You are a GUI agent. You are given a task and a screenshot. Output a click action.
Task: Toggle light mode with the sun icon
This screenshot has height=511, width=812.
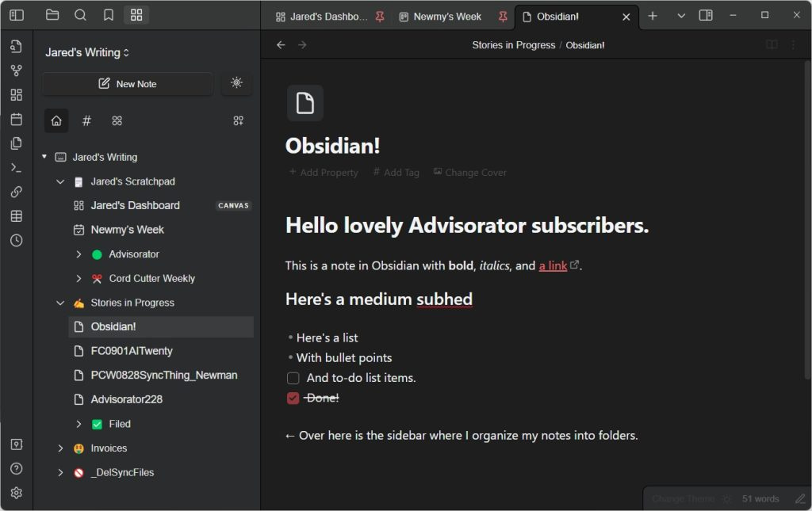pos(236,83)
